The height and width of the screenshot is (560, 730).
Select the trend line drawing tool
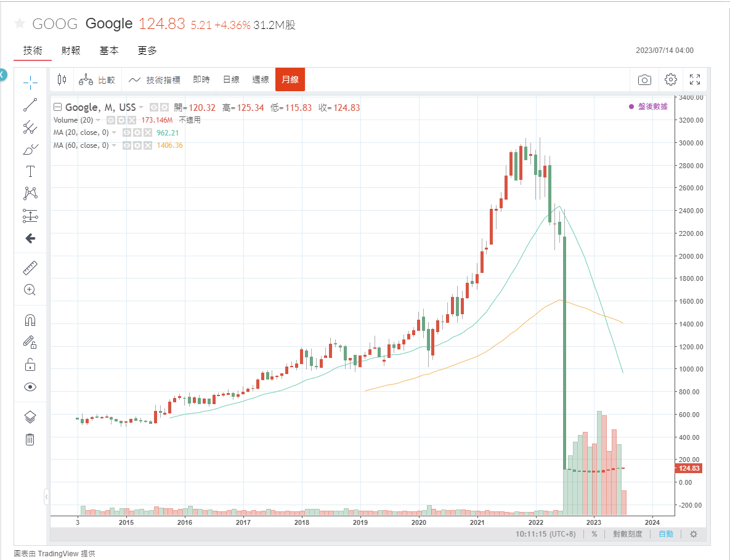(30, 105)
